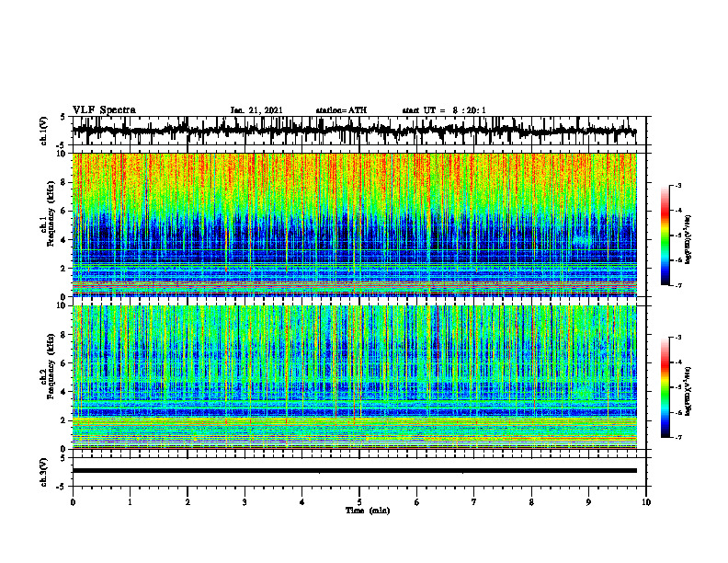Viewport: 728px width, 563px height.
Task: Click inside the ch.2 spectrogram panel
Action: click(354, 377)
